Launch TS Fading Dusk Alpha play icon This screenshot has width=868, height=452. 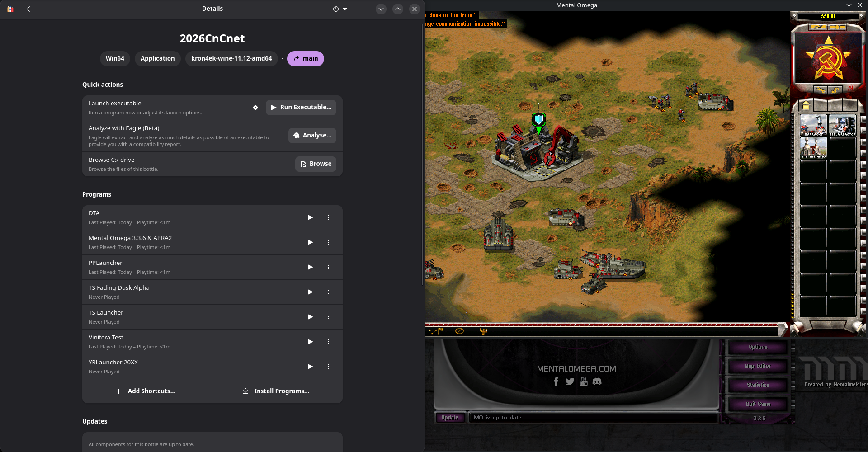[x=310, y=292]
